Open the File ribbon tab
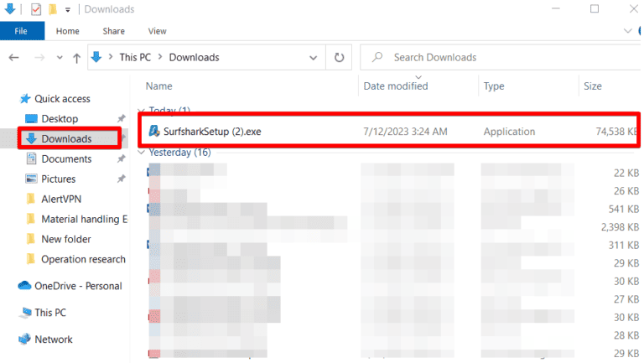The height and width of the screenshot is (363, 644). [x=22, y=31]
